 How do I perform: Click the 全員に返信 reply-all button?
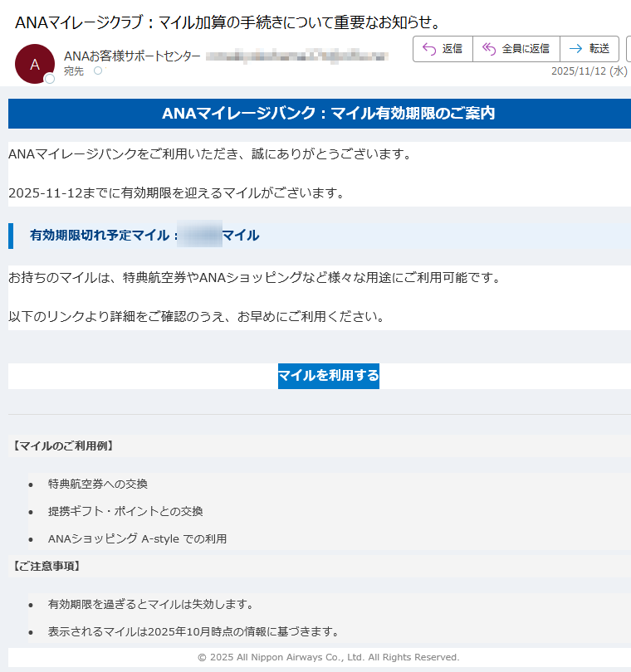pos(516,49)
